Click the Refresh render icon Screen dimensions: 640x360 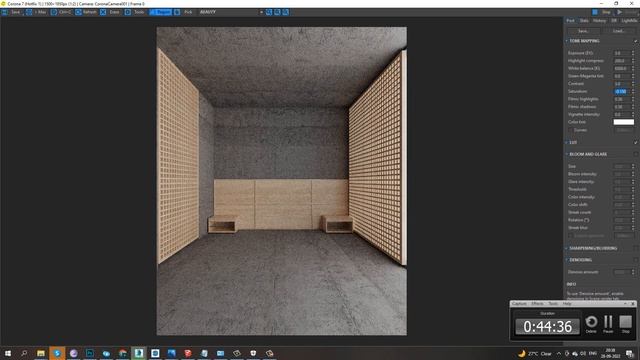tap(78, 12)
